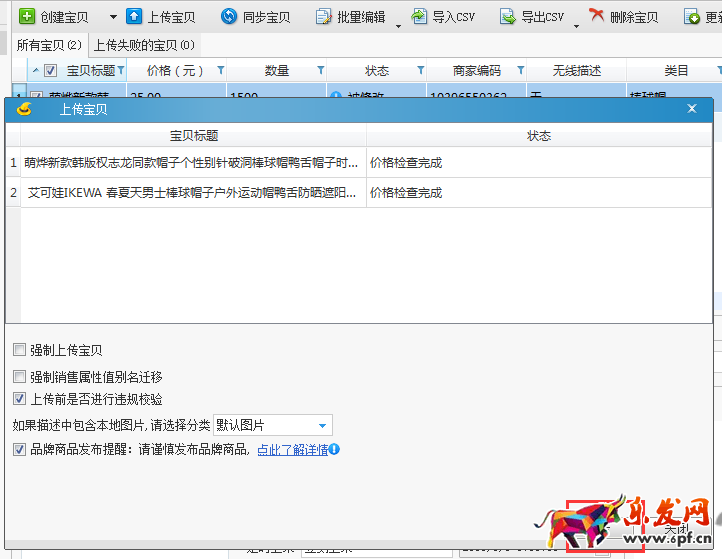Image resolution: width=722 pixels, height=559 pixels.
Task: Switch to 上传失败的宝贝 tab
Action: [x=144, y=45]
